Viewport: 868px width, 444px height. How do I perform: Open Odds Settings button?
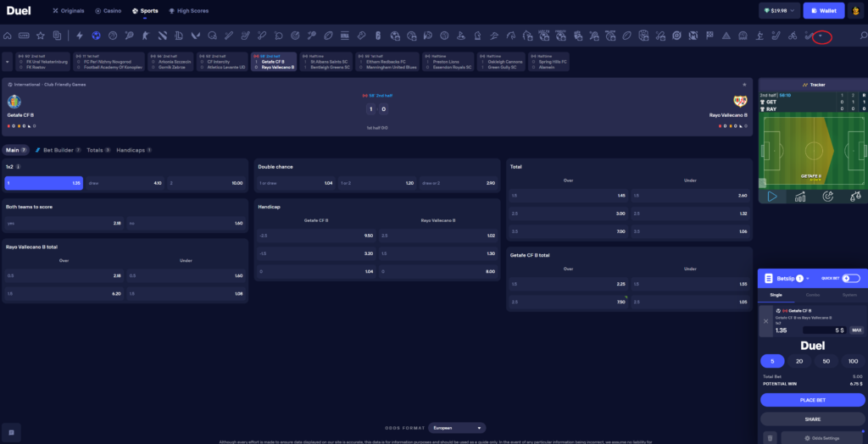pyautogui.click(x=822, y=438)
